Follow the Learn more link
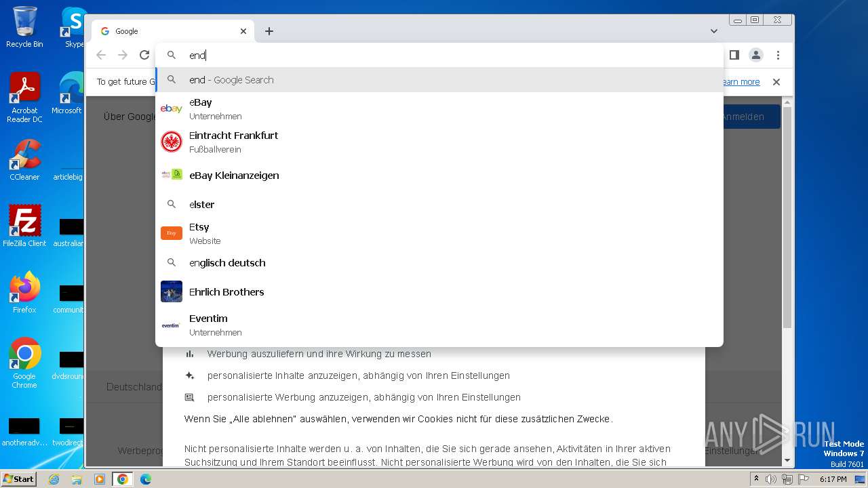The width and height of the screenshot is (868, 488). pyautogui.click(x=741, y=82)
